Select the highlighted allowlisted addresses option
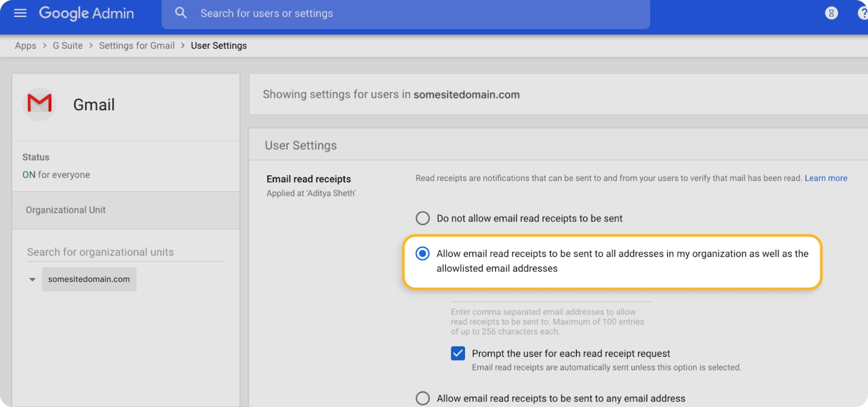The width and height of the screenshot is (868, 407). [x=422, y=254]
